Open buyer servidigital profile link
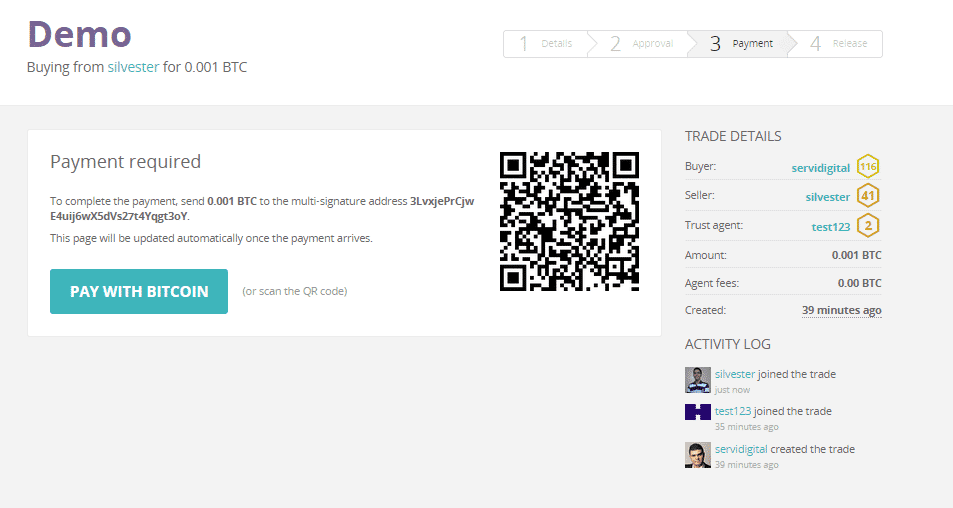 [x=821, y=168]
